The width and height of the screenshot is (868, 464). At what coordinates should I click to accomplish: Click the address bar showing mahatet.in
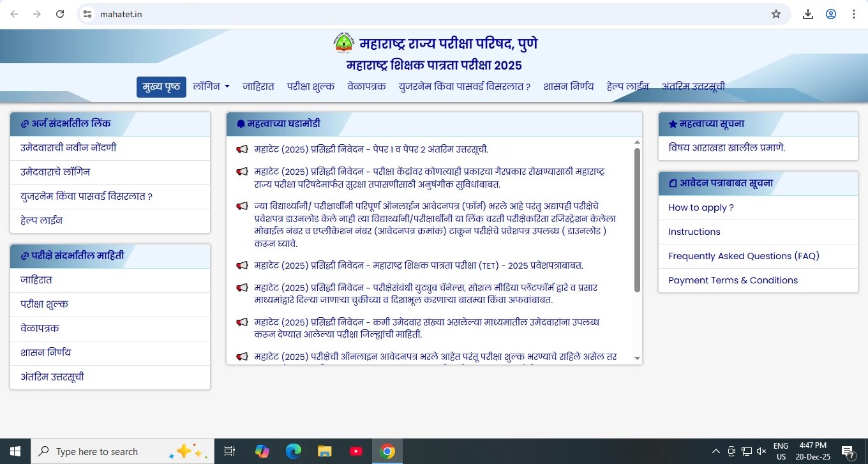pyautogui.click(x=383, y=14)
